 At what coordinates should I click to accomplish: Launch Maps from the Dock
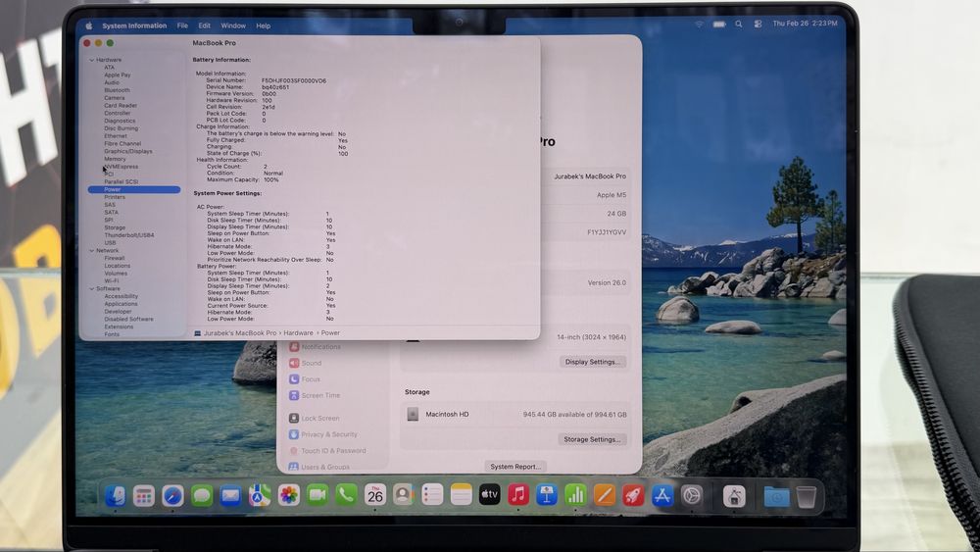[x=260, y=496]
